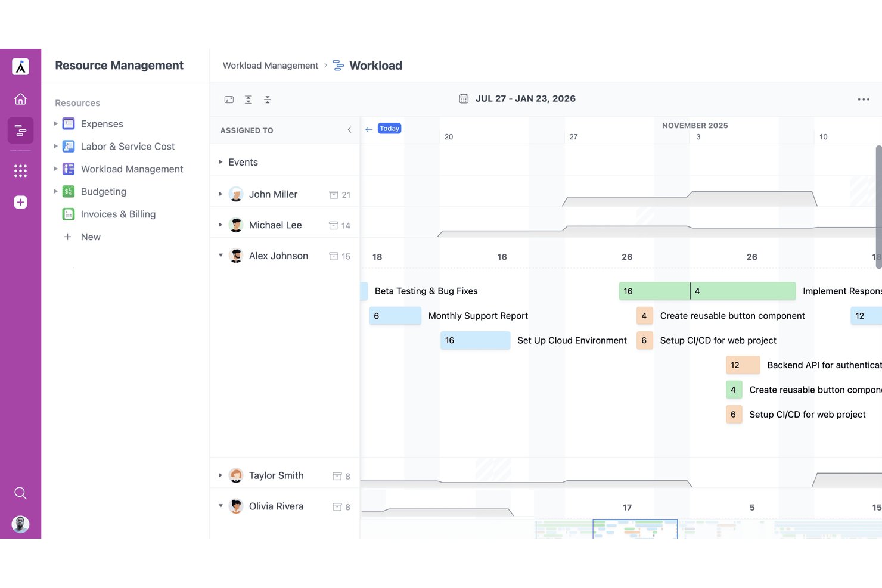The height and width of the screenshot is (588, 882).
Task: Go to Workload Management breadcrumb link
Action: click(271, 66)
